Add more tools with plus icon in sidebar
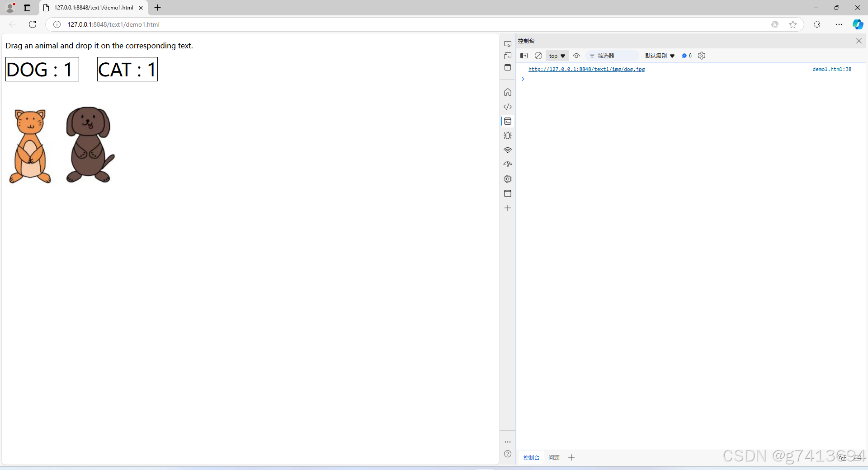 point(508,208)
